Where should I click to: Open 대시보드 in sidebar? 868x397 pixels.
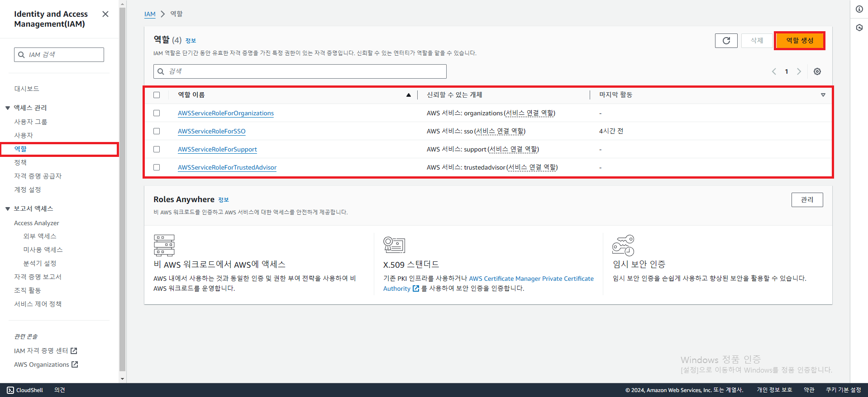click(27, 89)
